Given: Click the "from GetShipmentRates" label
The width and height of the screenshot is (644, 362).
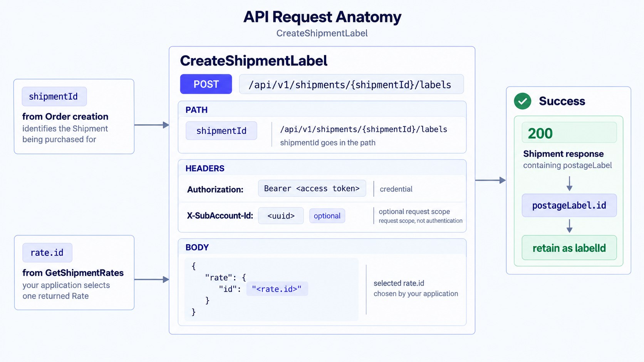Looking at the screenshot, I should (73, 273).
